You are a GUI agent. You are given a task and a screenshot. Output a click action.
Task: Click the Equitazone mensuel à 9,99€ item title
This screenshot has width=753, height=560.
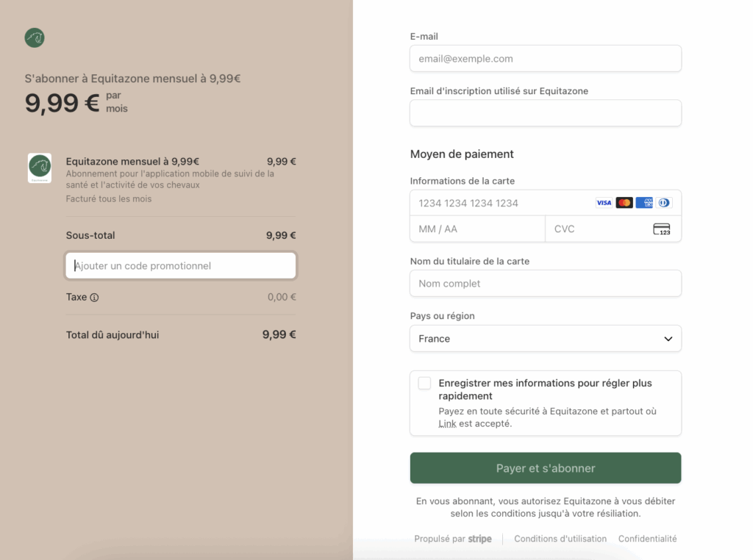(132, 162)
